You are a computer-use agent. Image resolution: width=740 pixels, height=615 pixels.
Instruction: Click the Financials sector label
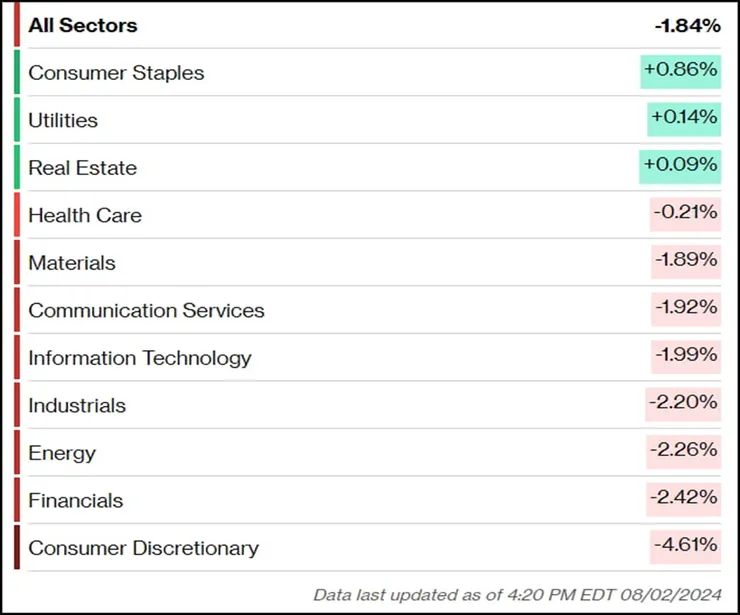[x=76, y=500]
